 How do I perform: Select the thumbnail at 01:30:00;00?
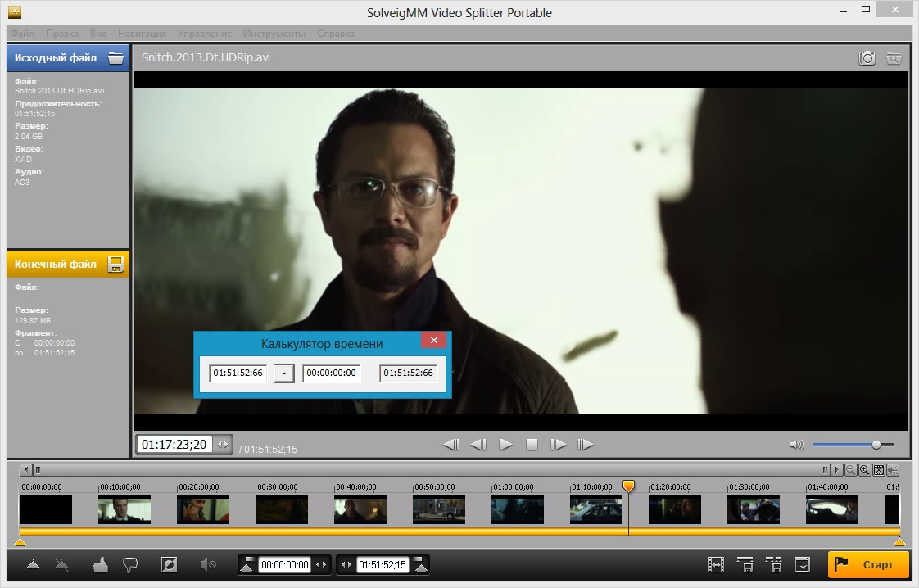click(x=753, y=509)
